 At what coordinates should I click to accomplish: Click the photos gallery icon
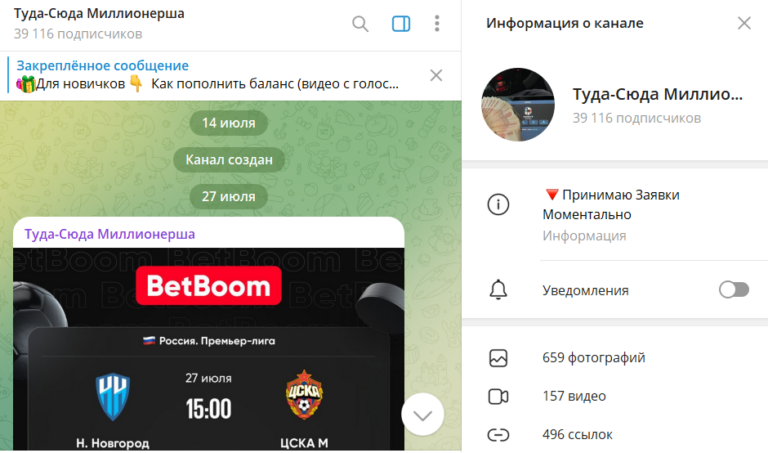(498, 358)
